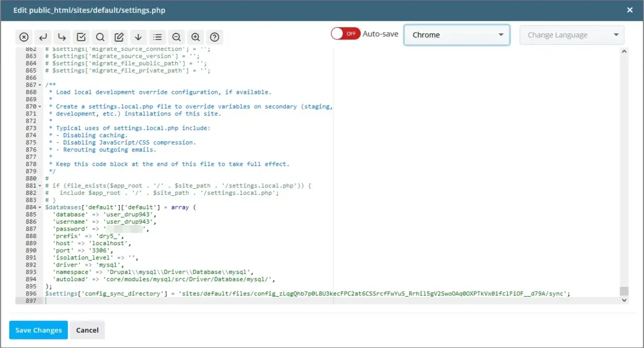This screenshot has height=348, width=644.
Task: Close the settings.php editor dialog
Action: coord(629,10)
